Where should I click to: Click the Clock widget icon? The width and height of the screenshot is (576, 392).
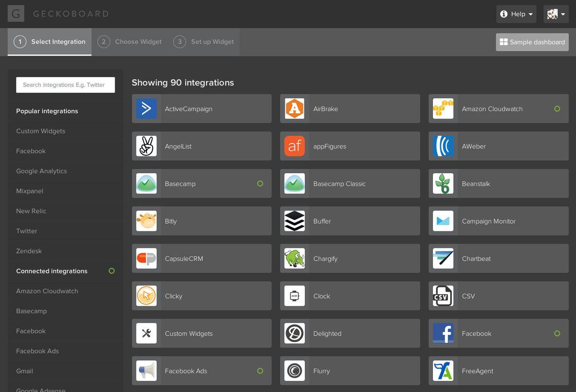point(295,296)
